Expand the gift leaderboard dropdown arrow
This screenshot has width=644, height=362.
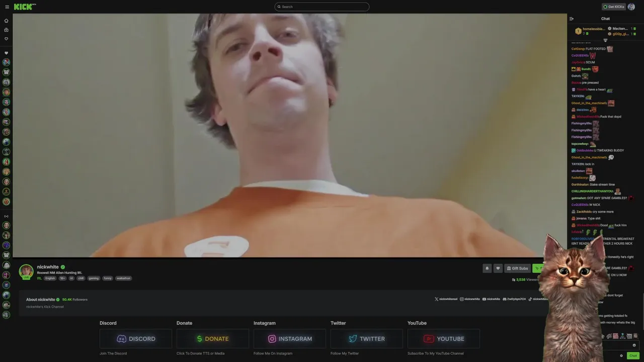coord(605,40)
